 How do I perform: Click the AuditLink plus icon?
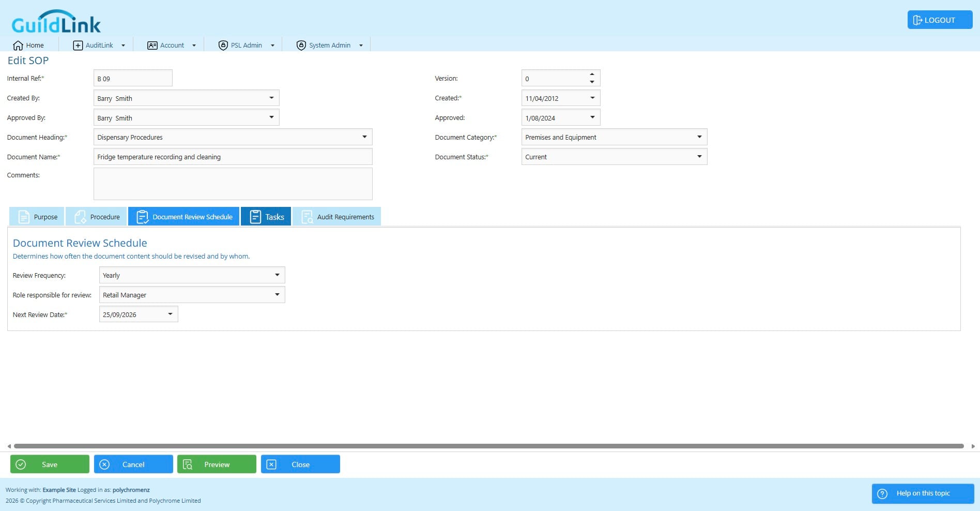(78, 46)
